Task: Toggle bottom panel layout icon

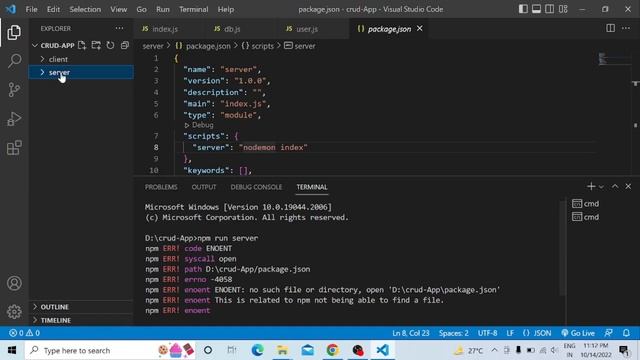Action: (x=536, y=9)
